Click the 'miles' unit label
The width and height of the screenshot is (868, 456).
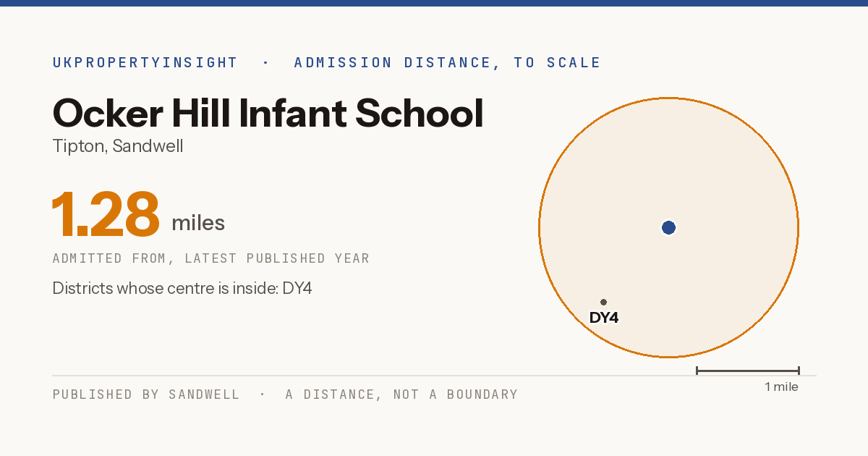(x=198, y=223)
